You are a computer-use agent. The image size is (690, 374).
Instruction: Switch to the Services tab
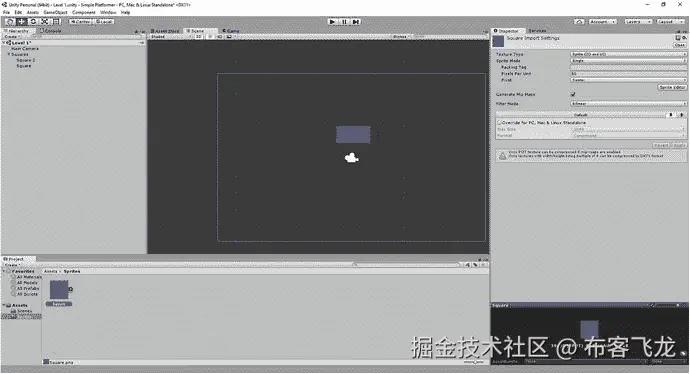pos(537,31)
